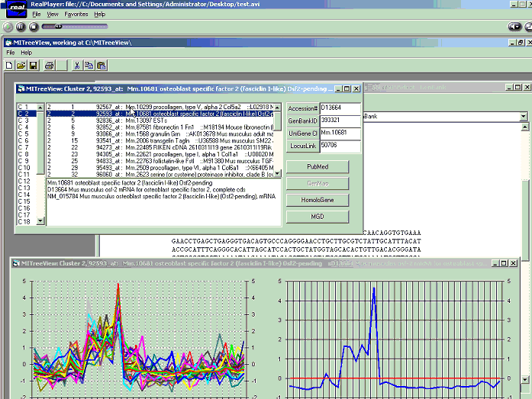Select cluster C 3 in list
This screenshot has height=399, width=532.
pos(27,121)
